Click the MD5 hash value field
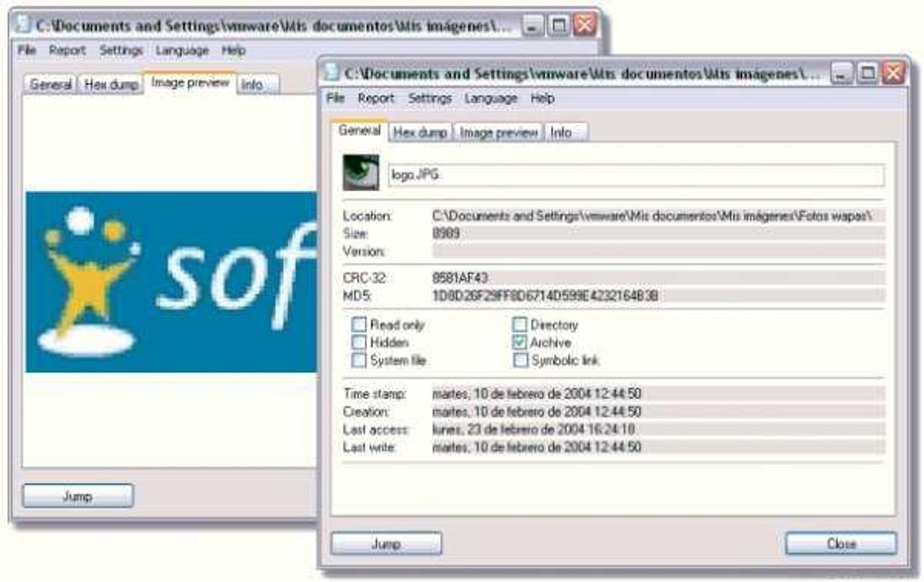Image resolution: width=924 pixels, height=582 pixels. click(659, 295)
